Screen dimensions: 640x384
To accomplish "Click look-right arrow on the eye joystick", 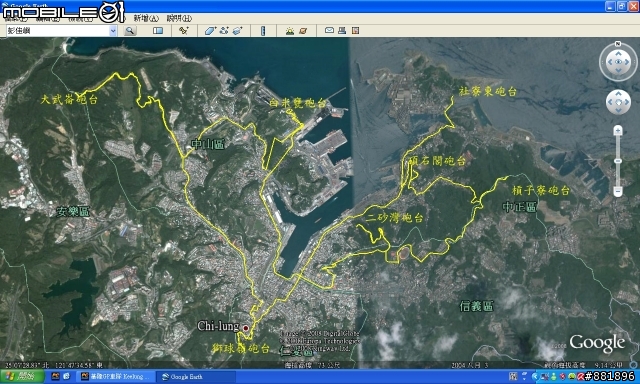I will [x=627, y=62].
